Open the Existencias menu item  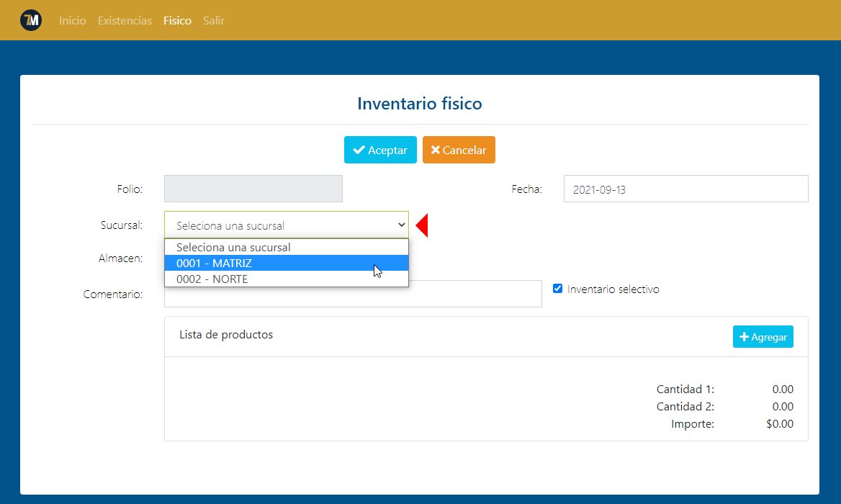tap(125, 20)
